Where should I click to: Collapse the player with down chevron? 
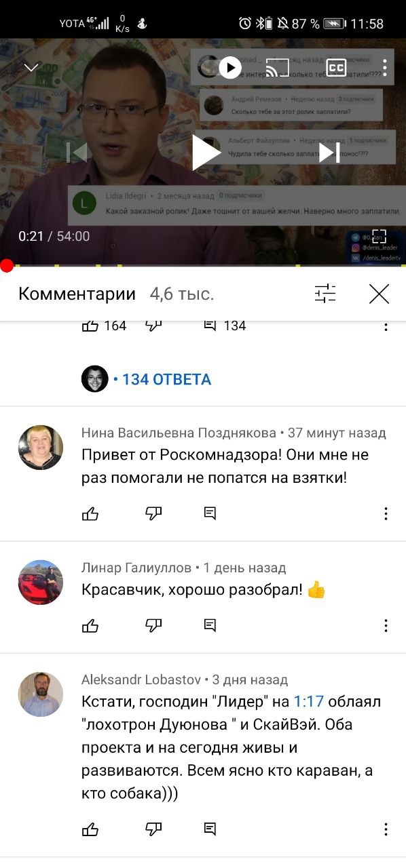[x=31, y=67]
